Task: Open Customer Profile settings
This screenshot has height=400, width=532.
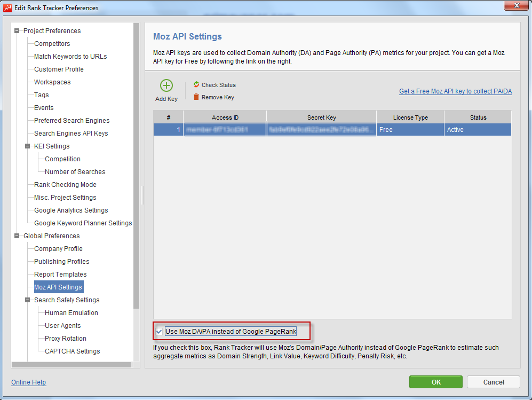Action: [59, 69]
